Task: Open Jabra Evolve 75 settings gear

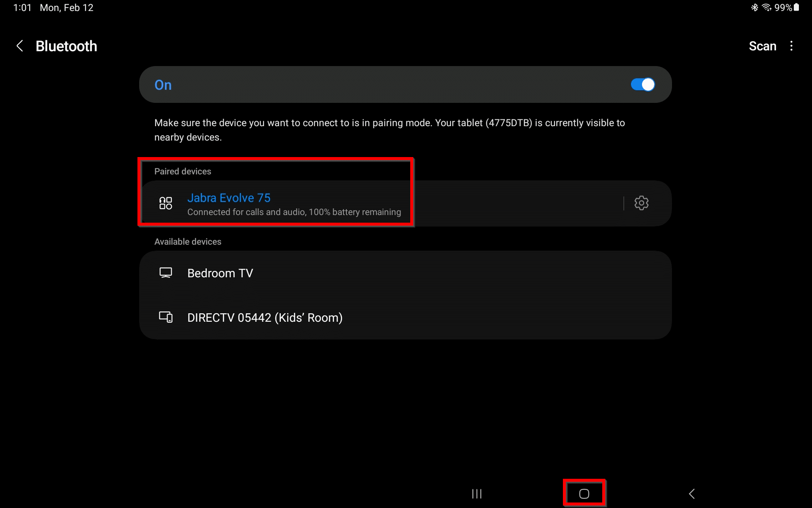Action: point(641,203)
